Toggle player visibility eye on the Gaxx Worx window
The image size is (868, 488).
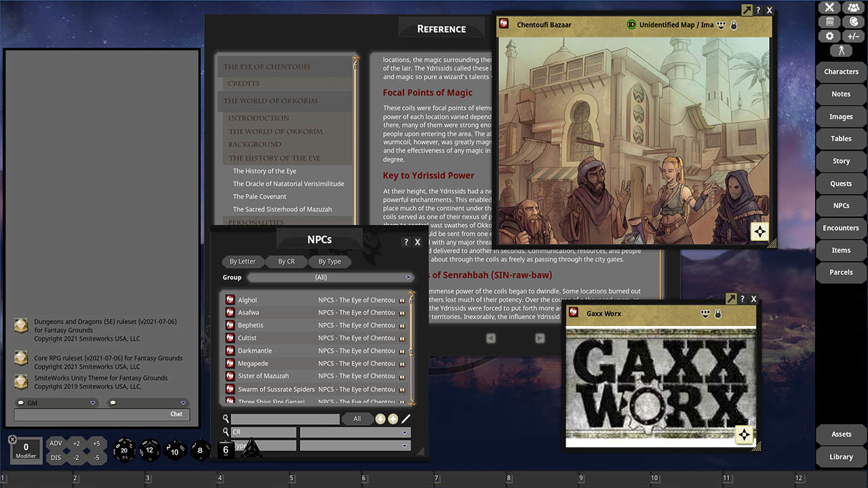pyautogui.click(x=706, y=313)
